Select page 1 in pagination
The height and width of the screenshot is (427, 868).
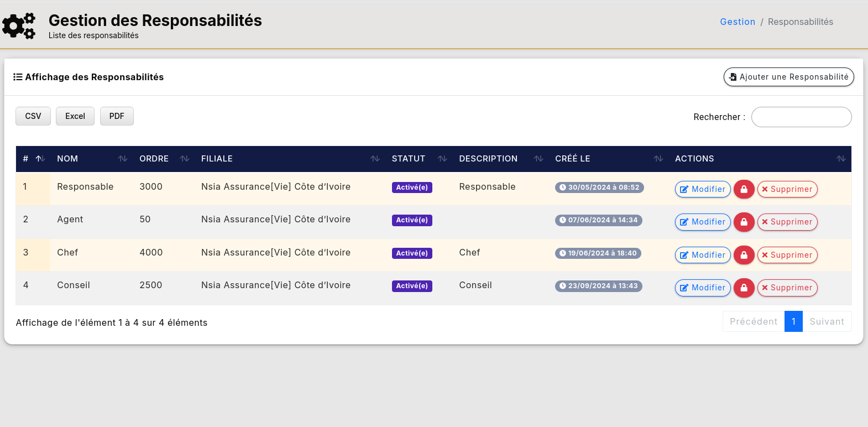click(793, 321)
